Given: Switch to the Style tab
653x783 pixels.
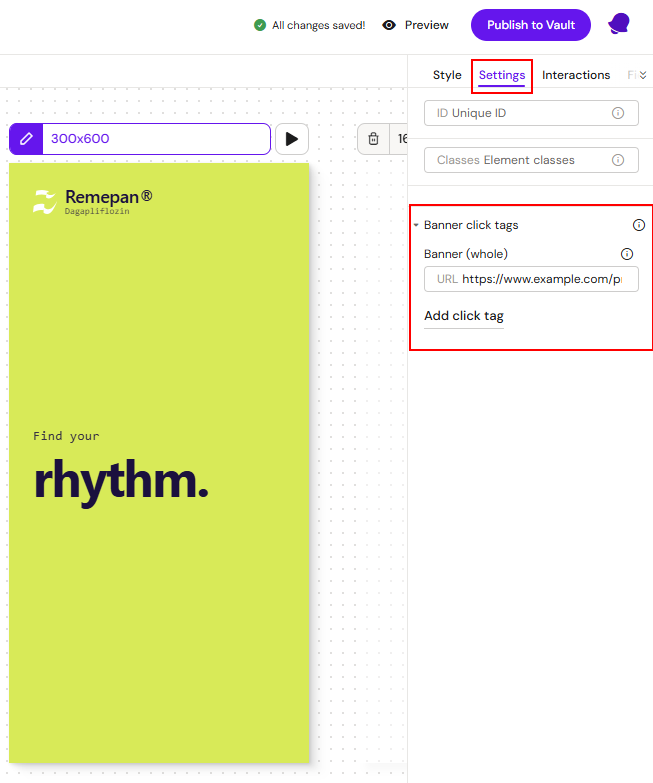Looking at the screenshot, I should [x=447, y=75].
